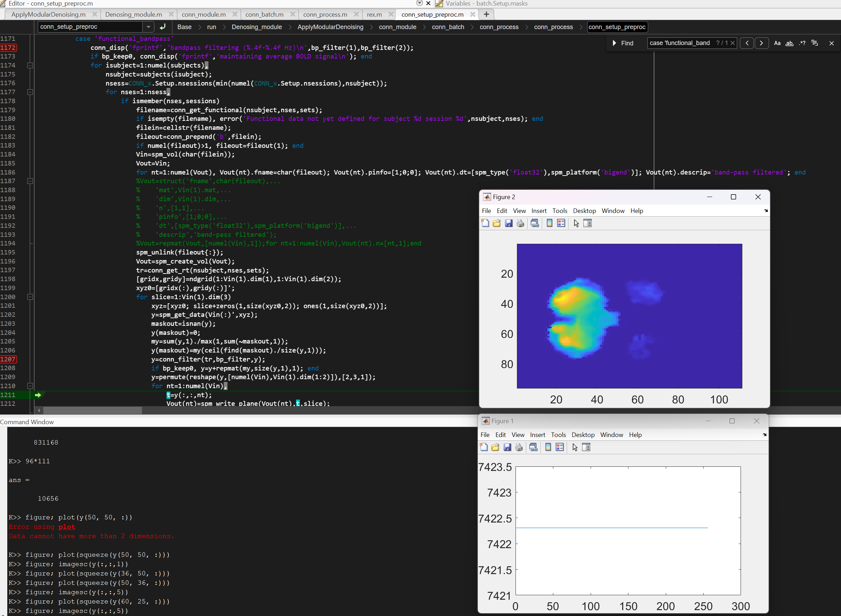The image size is (841, 616).
Task: Expand the Find bar replace options triangle
Action: tap(614, 43)
